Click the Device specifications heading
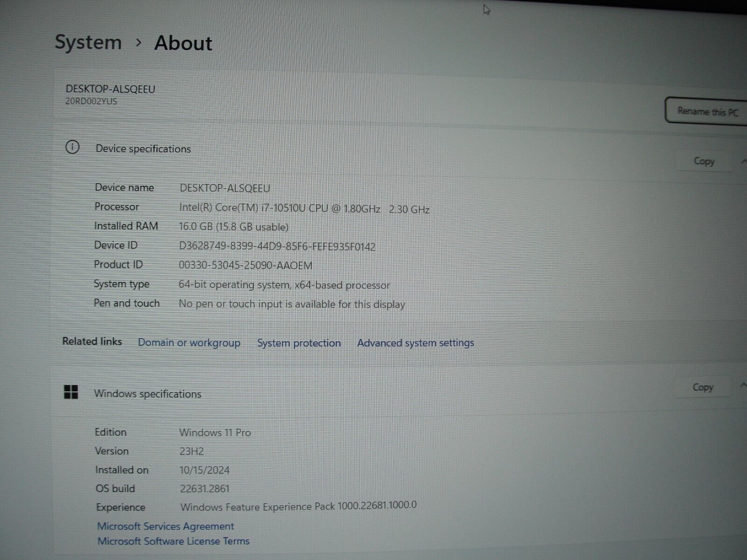Screen dimensions: 747x560 tap(143, 149)
